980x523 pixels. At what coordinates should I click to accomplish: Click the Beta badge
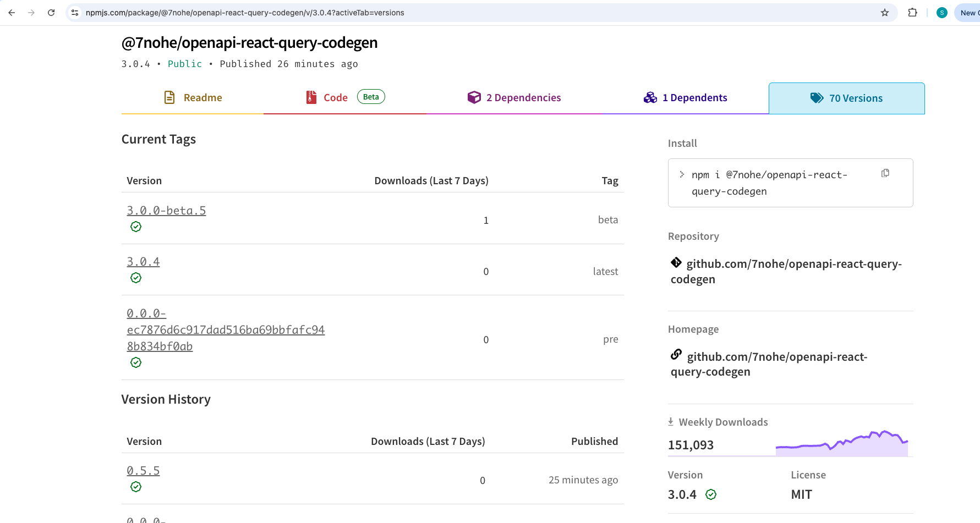371,97
